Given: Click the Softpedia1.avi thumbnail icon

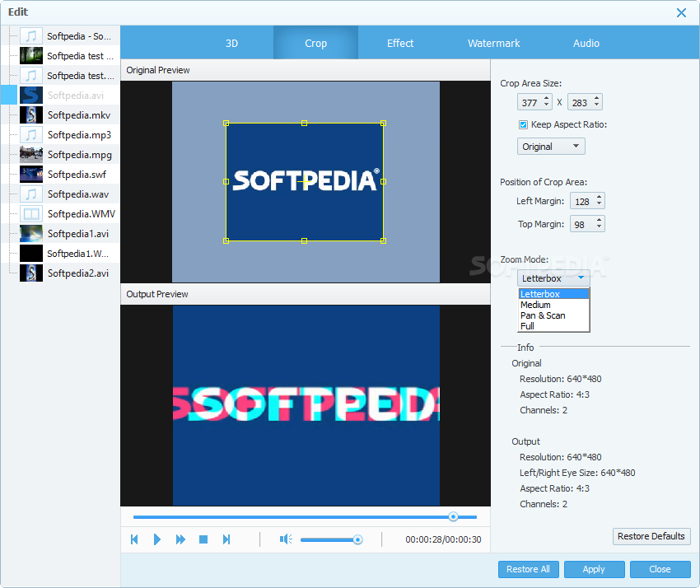Looking at the screenshot, I should point(31,234).
